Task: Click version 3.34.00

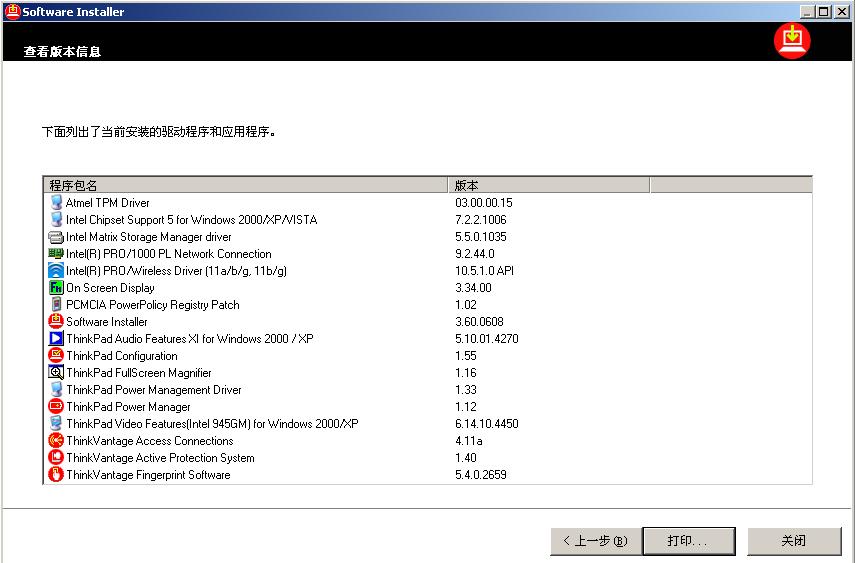Action: [473, 288]
